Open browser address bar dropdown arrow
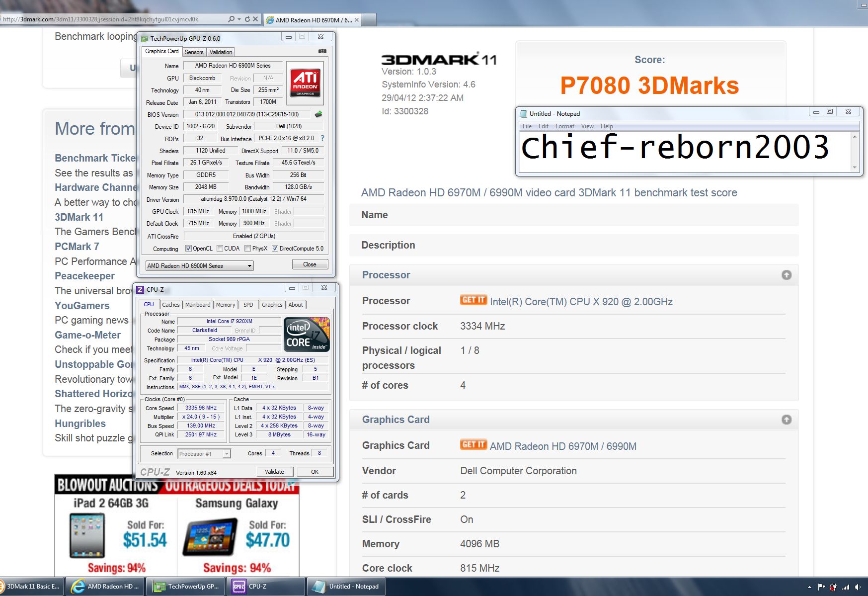The image size is (868, 596). [239, 19]
